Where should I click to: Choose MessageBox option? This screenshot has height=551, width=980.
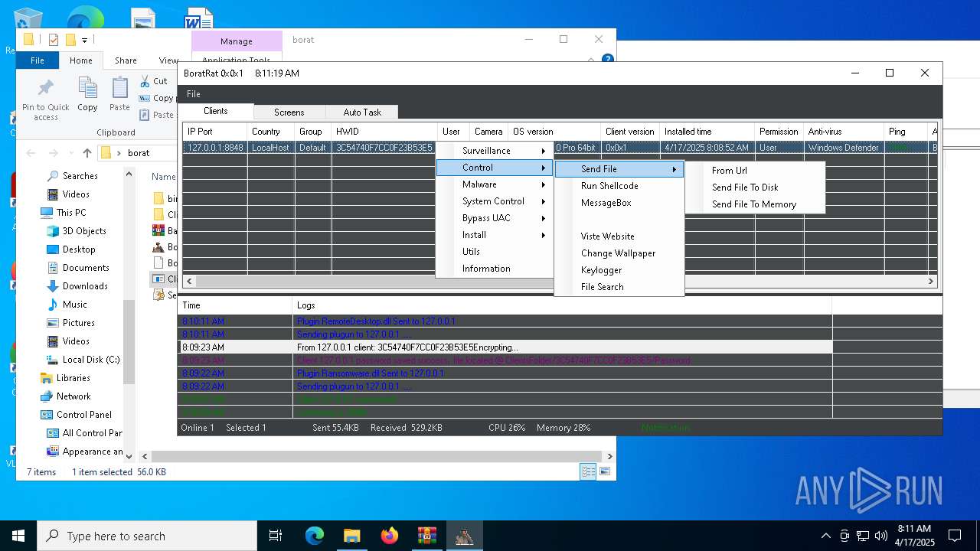point(619,203)
